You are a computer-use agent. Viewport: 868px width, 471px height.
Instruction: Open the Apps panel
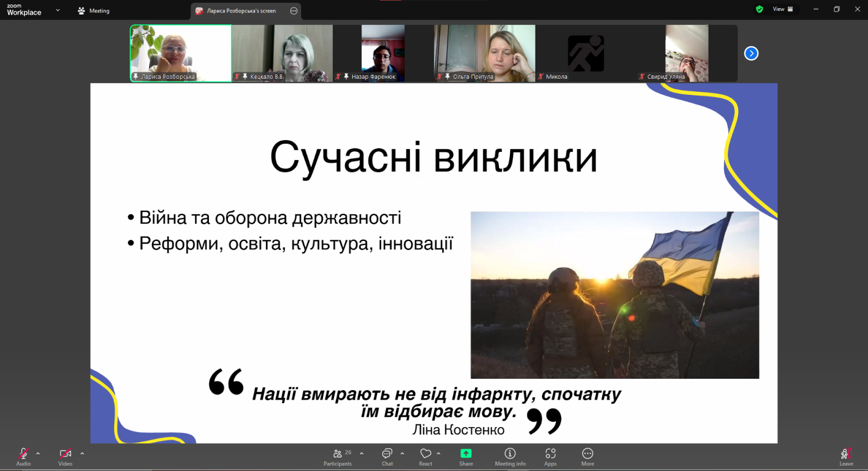(x=551, y=456)
